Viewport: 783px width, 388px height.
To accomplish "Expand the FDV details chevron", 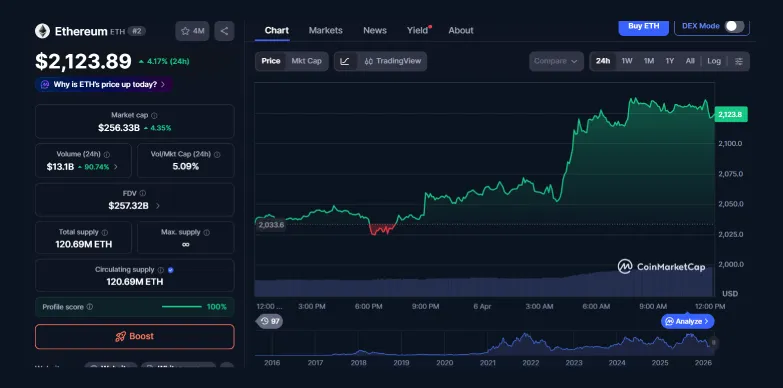I will [158, 206].
